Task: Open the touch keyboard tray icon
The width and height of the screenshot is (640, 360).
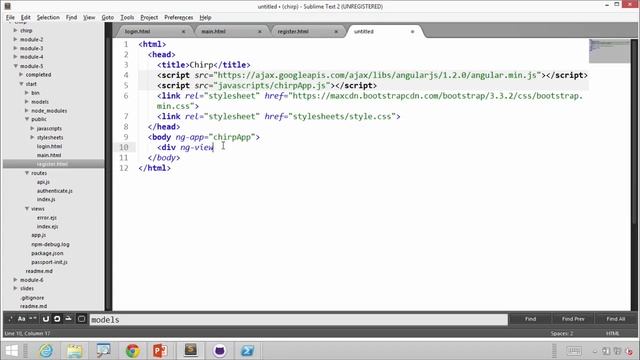Action: point(574,351)
